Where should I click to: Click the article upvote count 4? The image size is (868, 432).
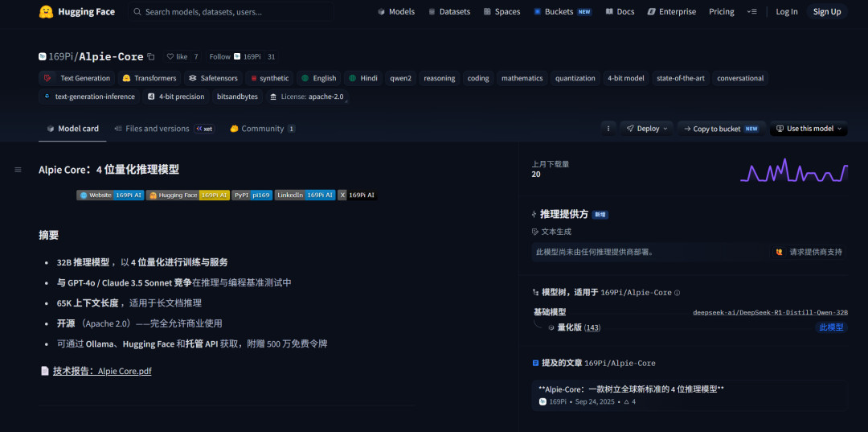tap(630, 401)
